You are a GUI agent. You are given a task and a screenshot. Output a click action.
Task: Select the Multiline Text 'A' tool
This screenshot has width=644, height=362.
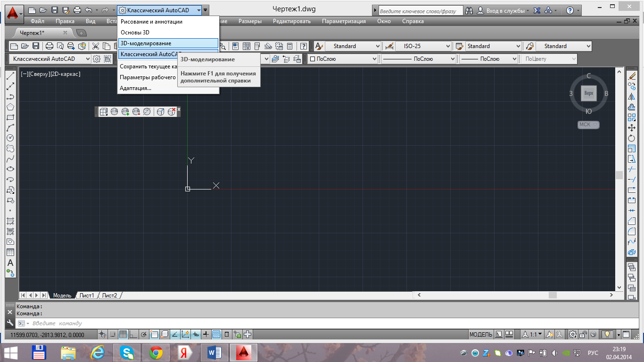[x=10, y=263]
